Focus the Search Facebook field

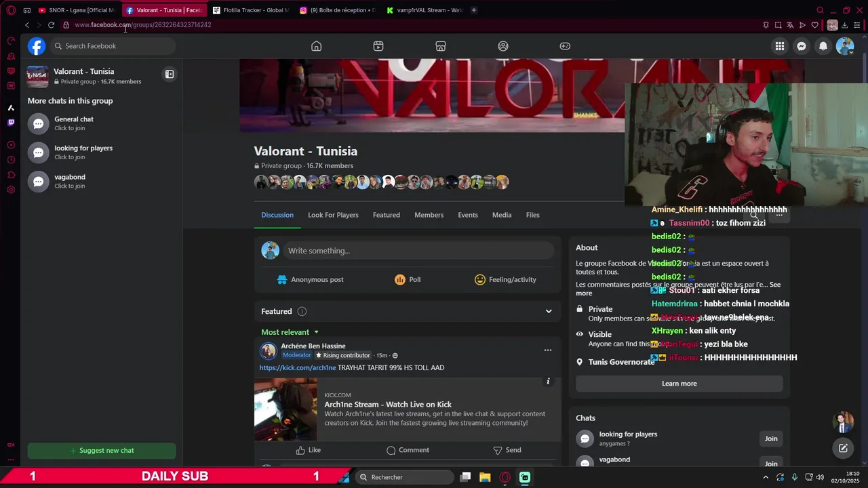[113, 46]
